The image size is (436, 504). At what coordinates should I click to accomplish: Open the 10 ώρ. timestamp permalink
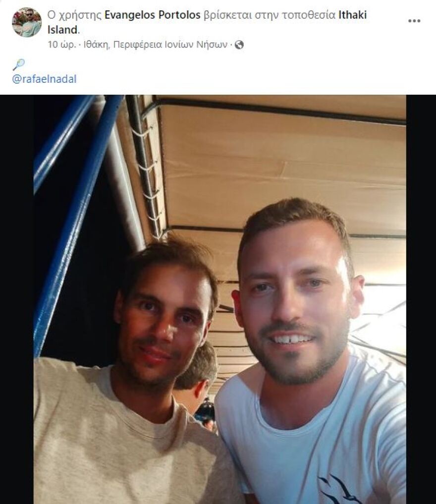click(x=62, y=45)
